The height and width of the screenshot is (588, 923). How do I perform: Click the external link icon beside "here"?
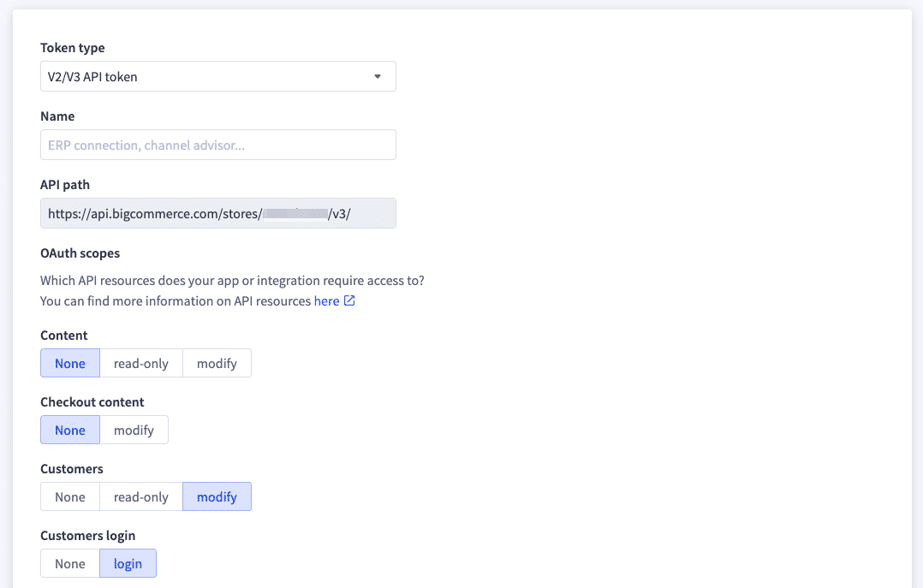pos(350,301)
